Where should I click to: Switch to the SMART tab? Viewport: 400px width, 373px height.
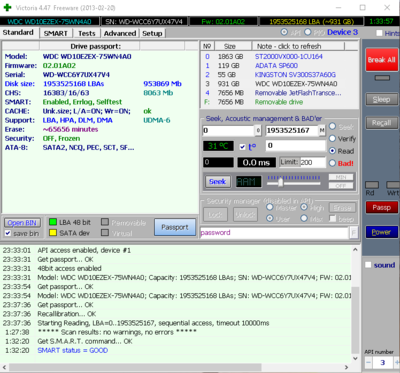click(x=56, y=33)
